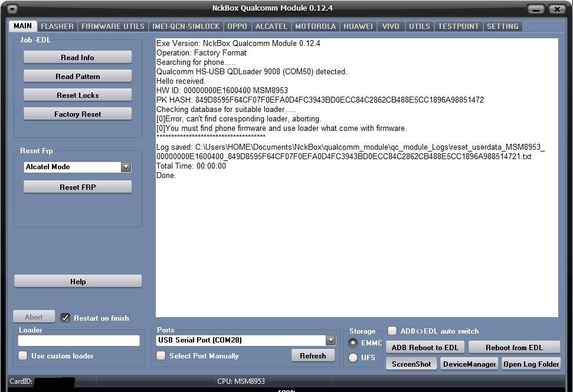573x392 pixels.
Task: Select the ALCATEL tab
Action: click(x=271, y=27)
